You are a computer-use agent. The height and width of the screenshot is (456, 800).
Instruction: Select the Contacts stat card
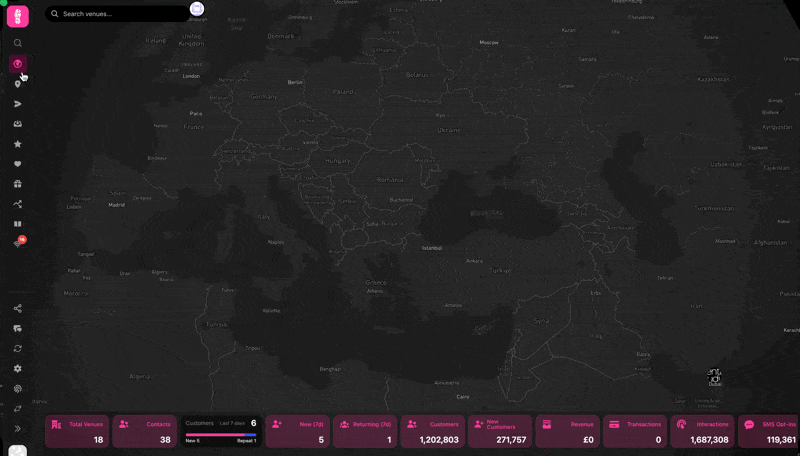click(145, 432)
